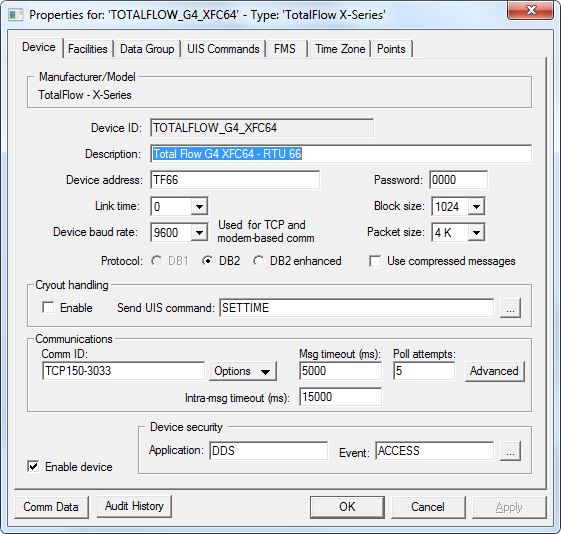This screenshot has width=561, height=534.
Task: Cancel the Properties dialog
Action: tap(428, 507)
